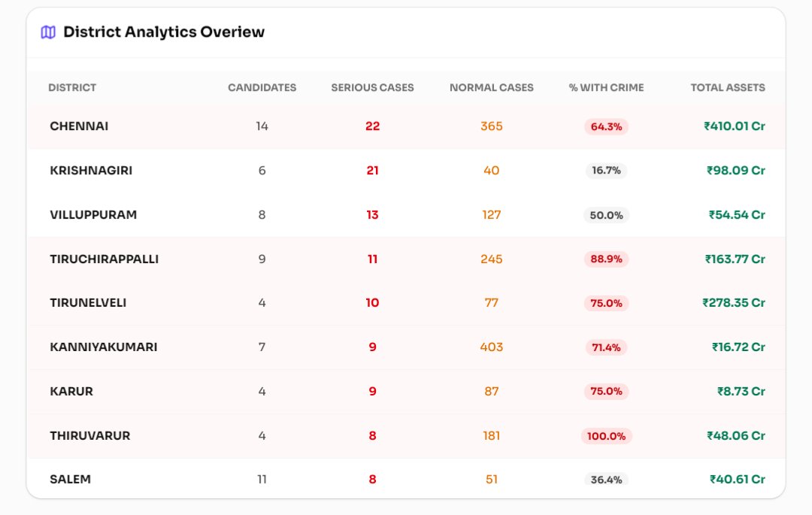Select the Chennai district row

tap(79, 126)
